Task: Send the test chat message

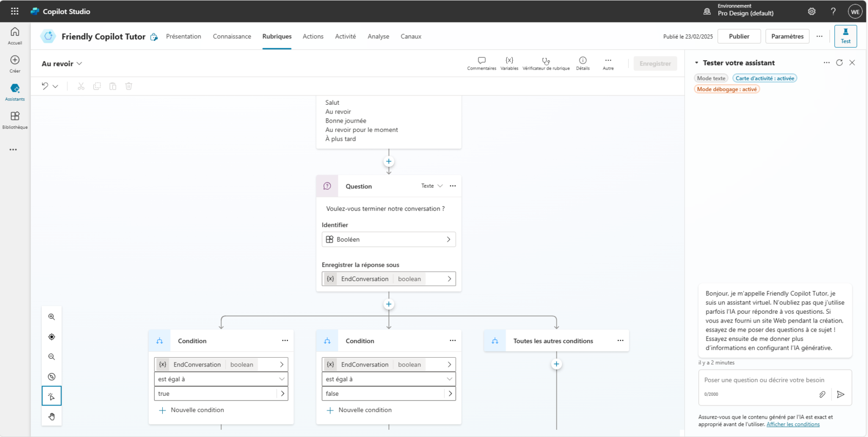Action: [x=840, y=394]
